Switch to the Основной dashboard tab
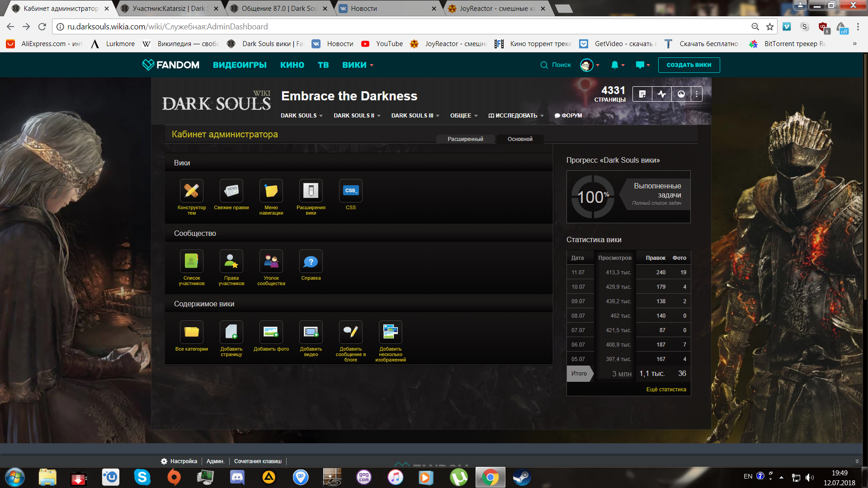 (x=520, y=139)
